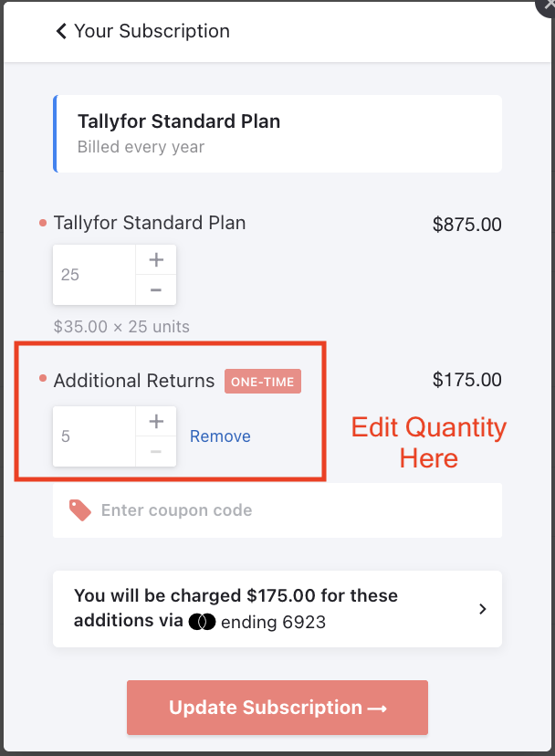Open the Tallyfor Standard Plan billing card
This screenshot has height=756, width=555.
click(x=277, y=133)
